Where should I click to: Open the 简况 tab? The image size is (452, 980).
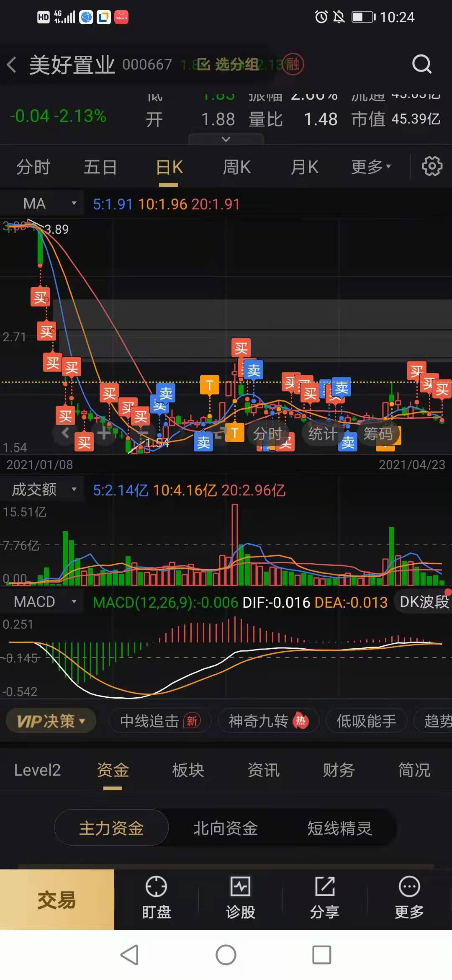tap(414, 770)
